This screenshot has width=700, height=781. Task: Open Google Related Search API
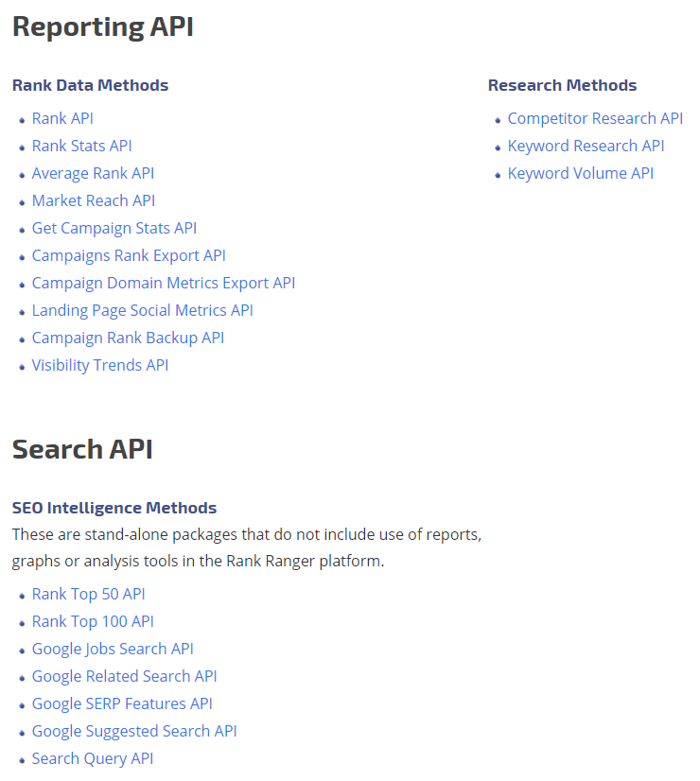125,676
